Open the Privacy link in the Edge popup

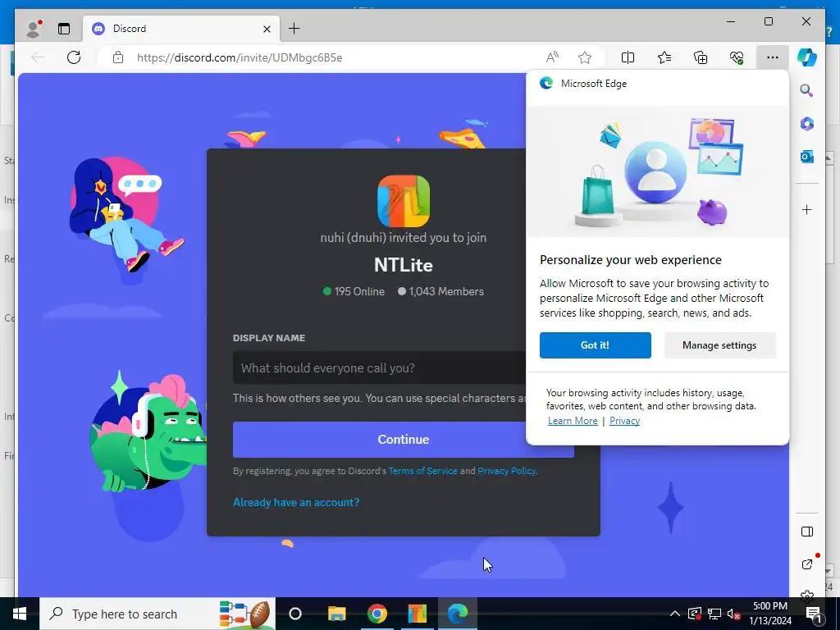coord(624,421)
